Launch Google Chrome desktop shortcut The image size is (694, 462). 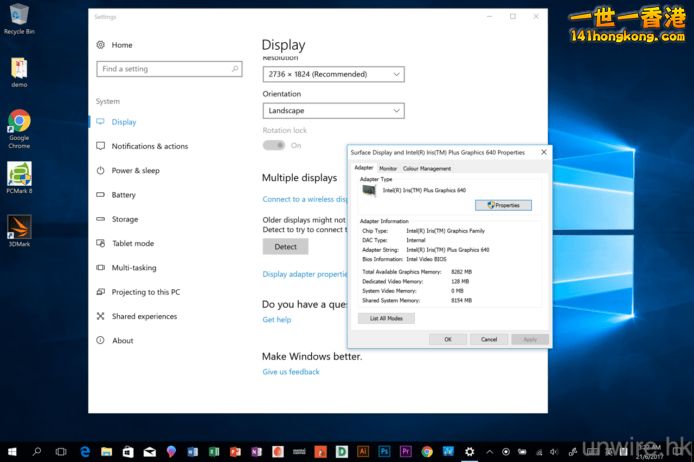(x=19, y=129)
